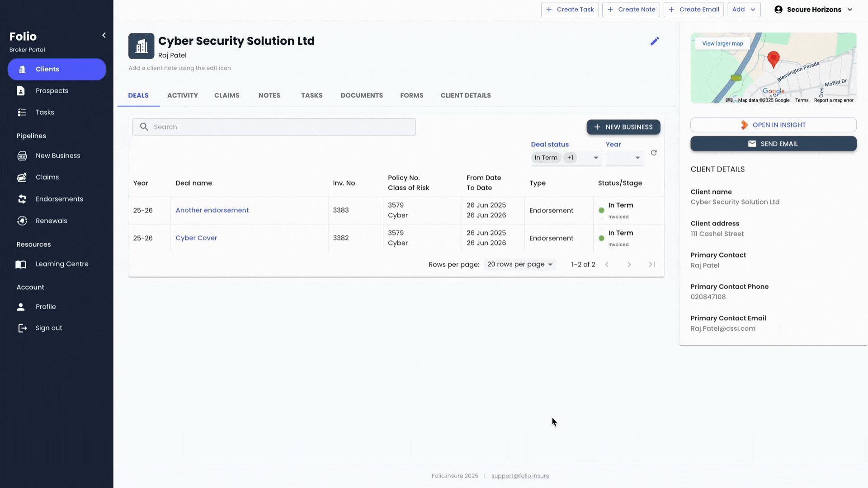868x488 pixels.
Task: Go to next page of deals
Action: [x=629, y=265]
